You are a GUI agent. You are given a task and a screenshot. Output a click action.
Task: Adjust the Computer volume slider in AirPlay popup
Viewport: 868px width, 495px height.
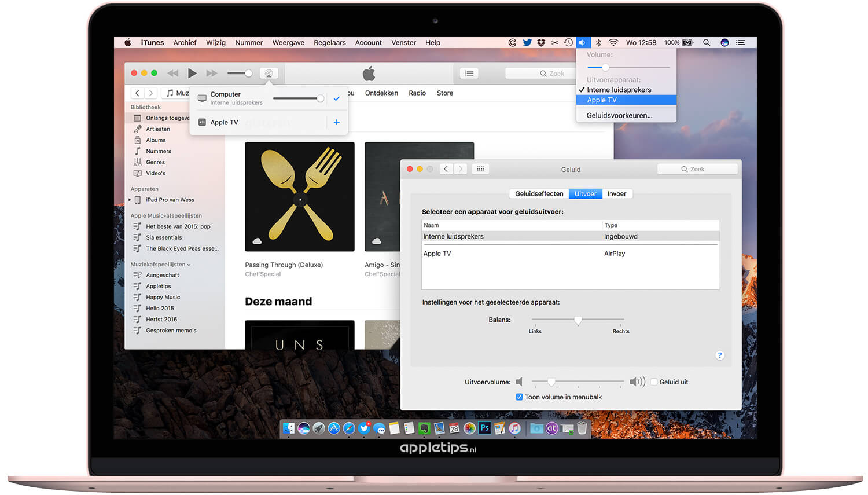pos(299,98)
